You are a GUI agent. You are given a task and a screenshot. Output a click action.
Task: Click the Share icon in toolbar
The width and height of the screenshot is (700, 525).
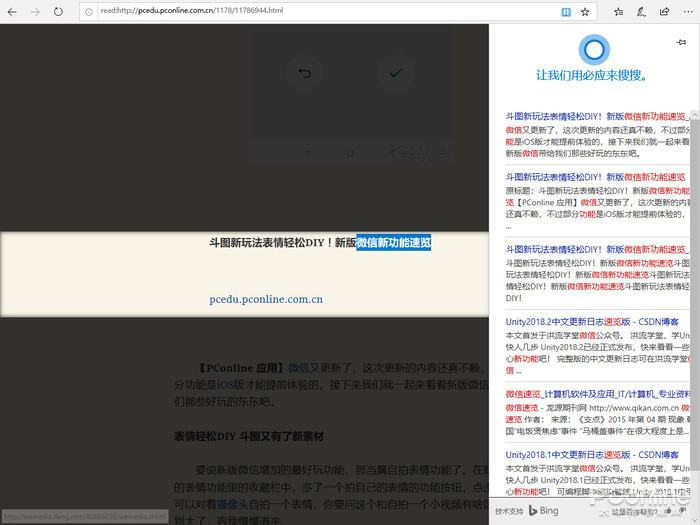(x=664, y=12)
